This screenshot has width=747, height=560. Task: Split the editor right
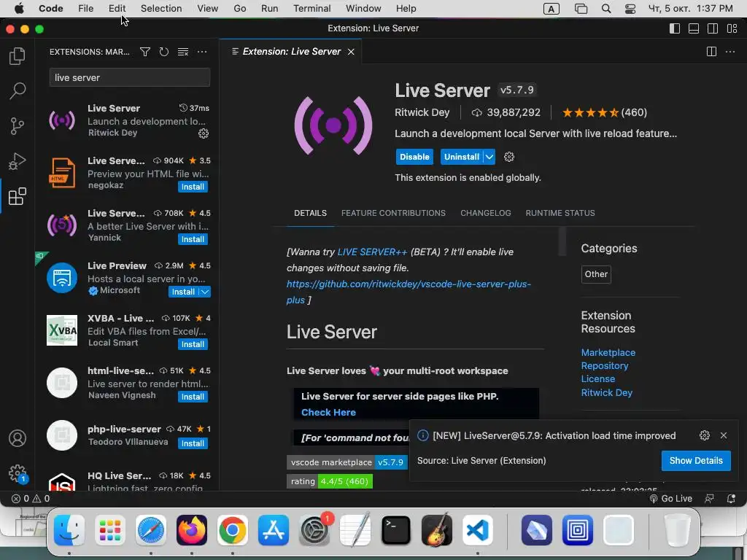(711, 52)
